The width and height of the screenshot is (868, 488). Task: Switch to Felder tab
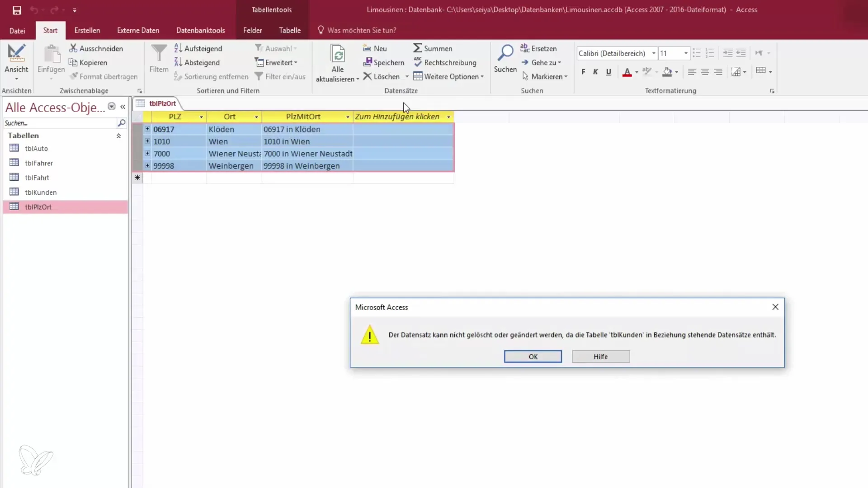pyautogui.click(x=252, y=30)
